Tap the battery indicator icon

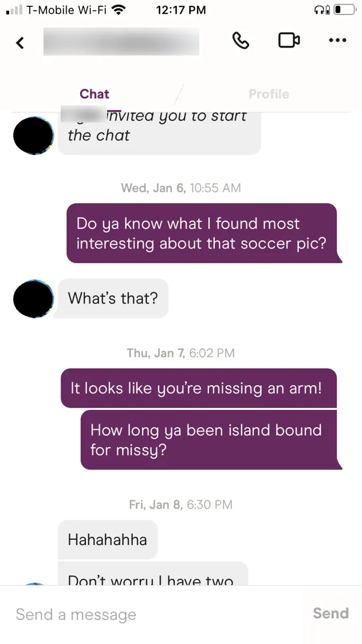[x=344, y=10]
